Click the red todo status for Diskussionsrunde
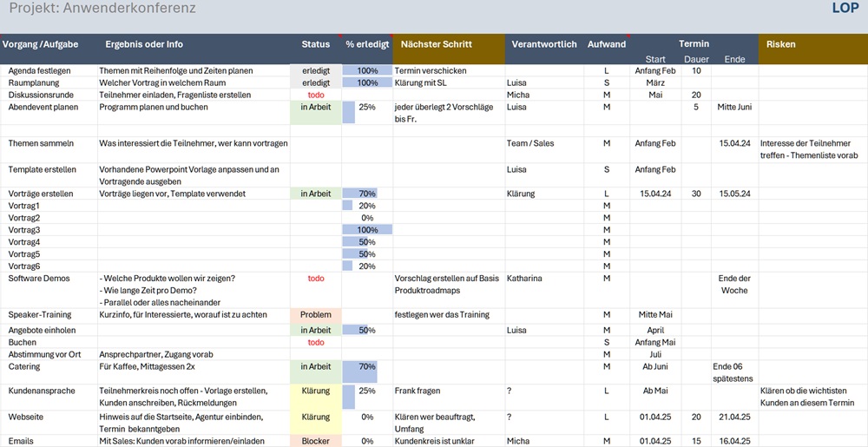This screenshot has height=447, width=868. (316, 95)
